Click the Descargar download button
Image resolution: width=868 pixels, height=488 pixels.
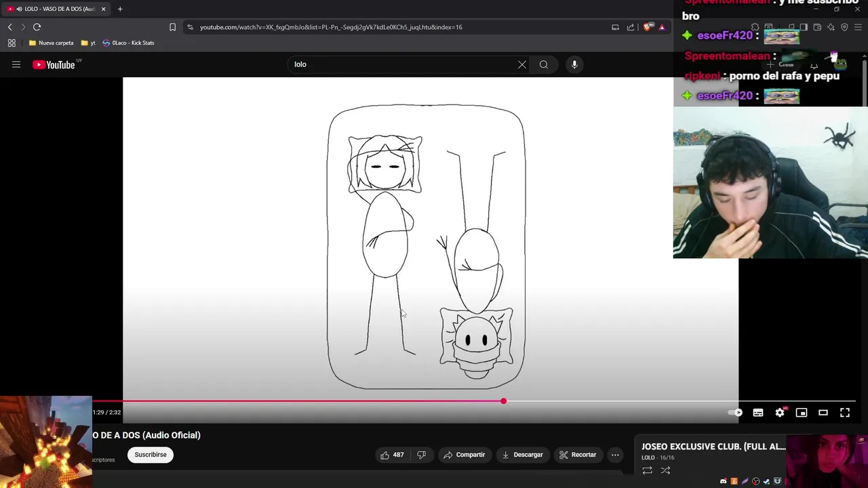522,455
